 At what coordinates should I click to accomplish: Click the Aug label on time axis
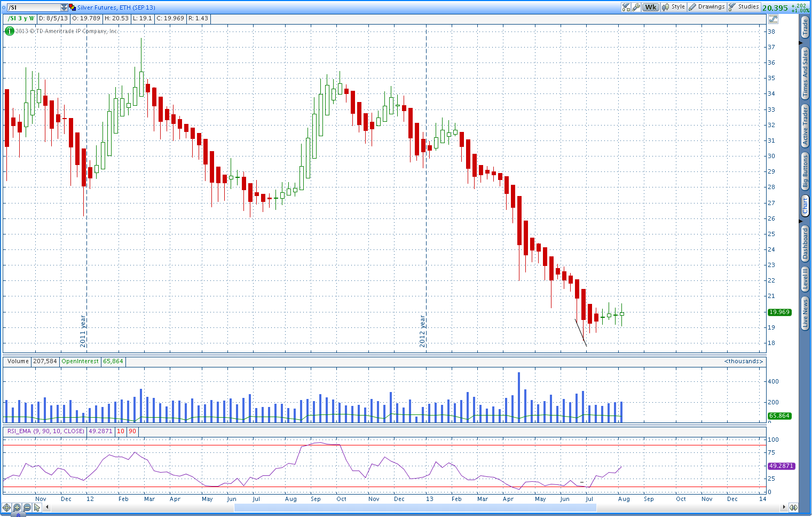tap(624, 499)
